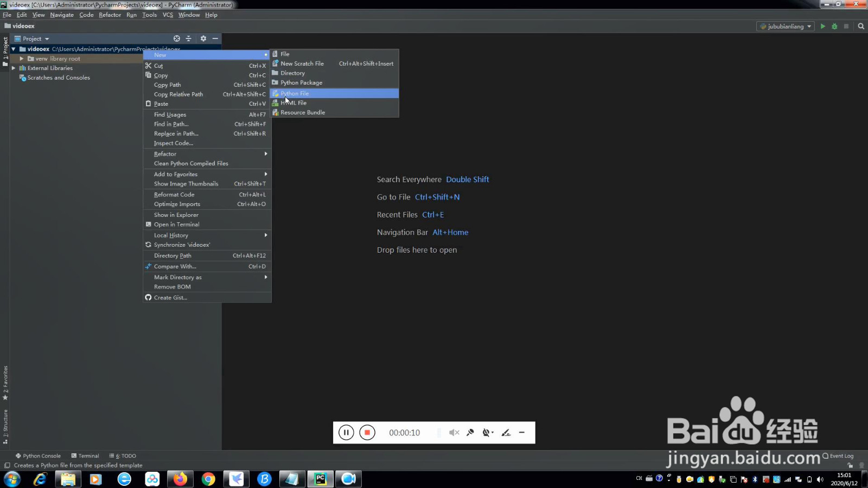Select Scratches and Consoles node
This screenshot has width=868, height=488.
point(54,78)
